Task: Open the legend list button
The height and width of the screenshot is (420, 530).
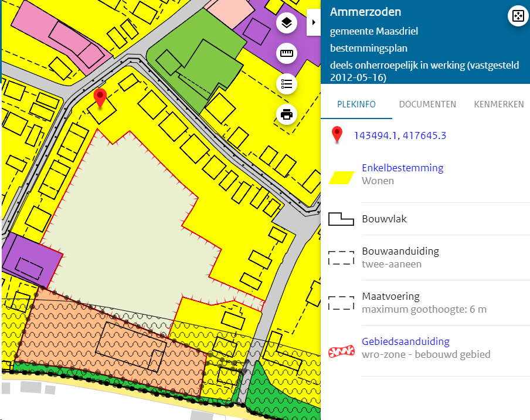Action: pyautogui.click(x=287, y=84)
